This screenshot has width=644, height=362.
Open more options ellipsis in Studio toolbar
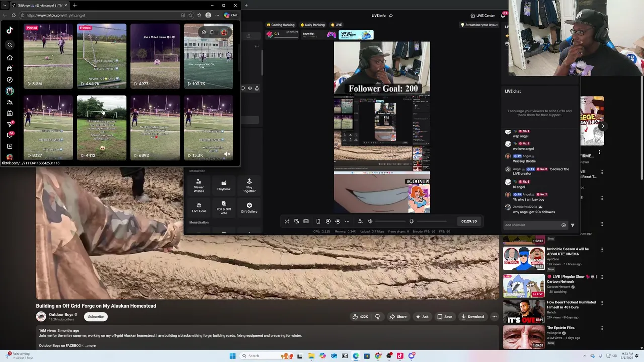tap(347, 221)
